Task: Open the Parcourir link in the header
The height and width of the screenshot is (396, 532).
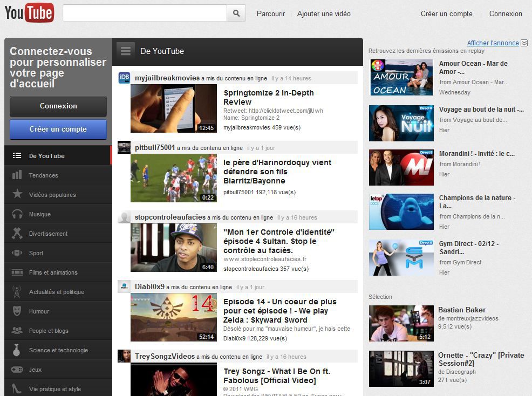Action: click(271, 13)
